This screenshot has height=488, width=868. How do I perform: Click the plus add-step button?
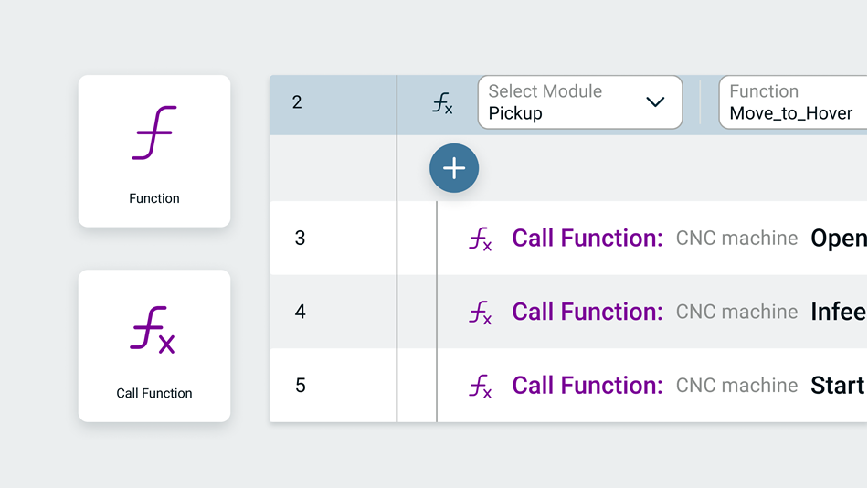tap(454, 168)
